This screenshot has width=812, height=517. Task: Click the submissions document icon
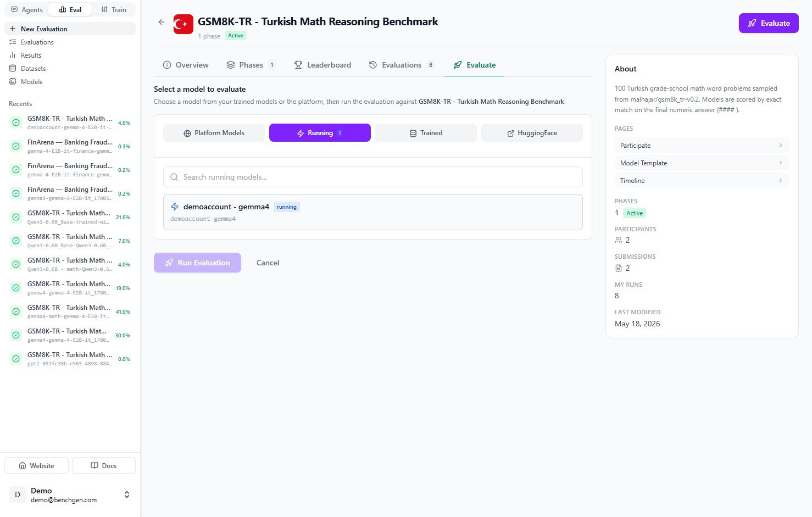(x=619, y=268)
